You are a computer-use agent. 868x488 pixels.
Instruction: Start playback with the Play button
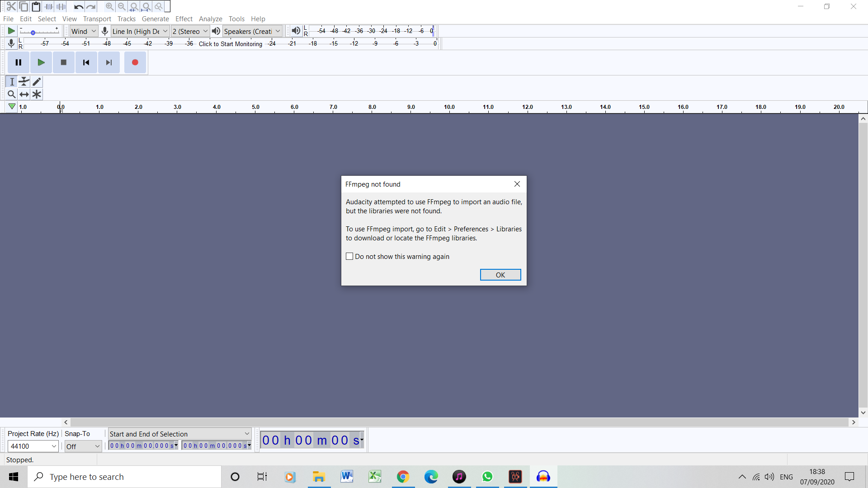point(41,62)
